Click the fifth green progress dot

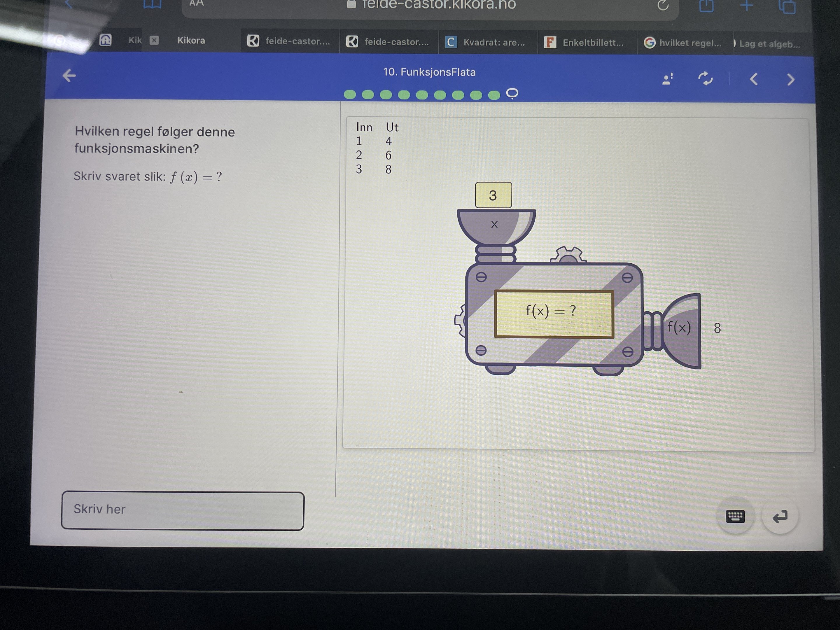point(422,94)
